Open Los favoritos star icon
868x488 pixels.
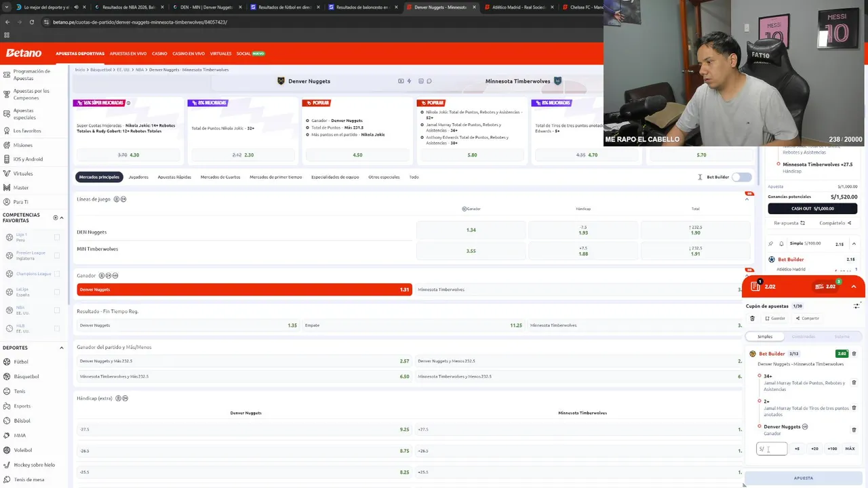pos(7,131)
